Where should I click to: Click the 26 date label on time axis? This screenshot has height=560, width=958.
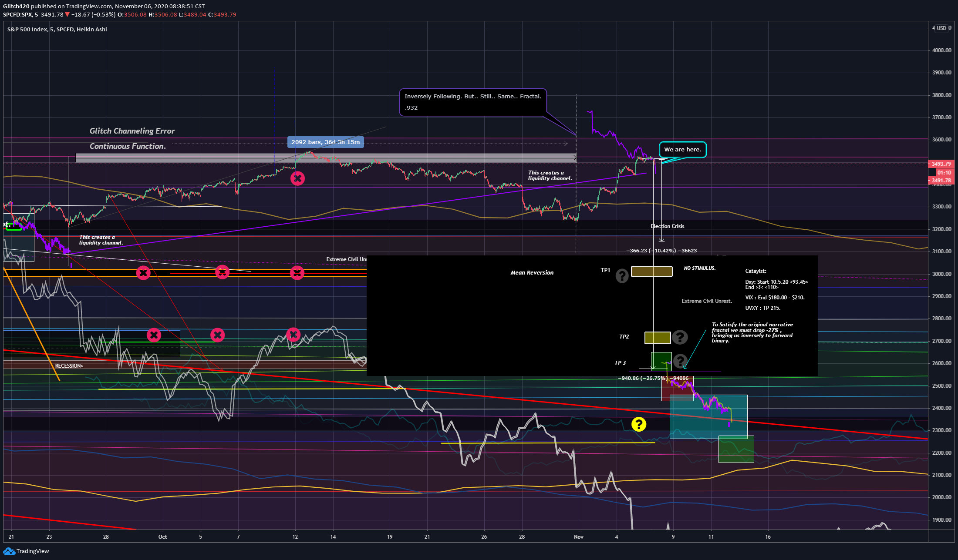click(484, 537)
